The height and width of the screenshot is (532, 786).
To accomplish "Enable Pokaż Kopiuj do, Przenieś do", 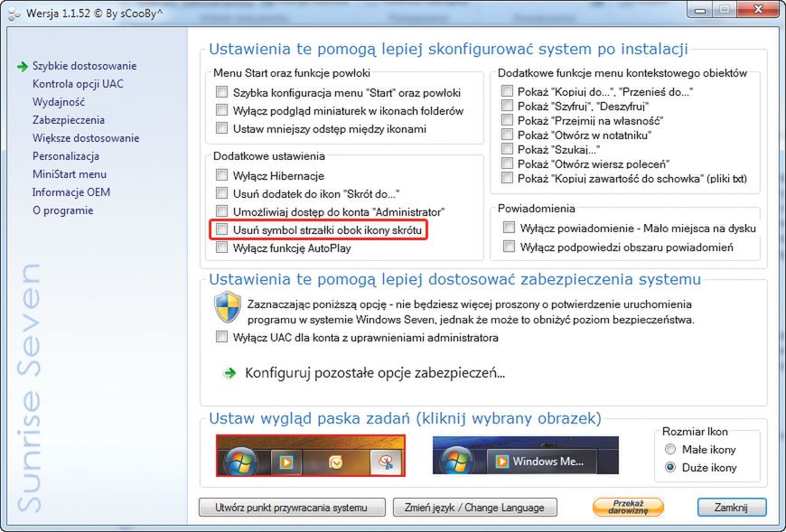I will (508, 91).
